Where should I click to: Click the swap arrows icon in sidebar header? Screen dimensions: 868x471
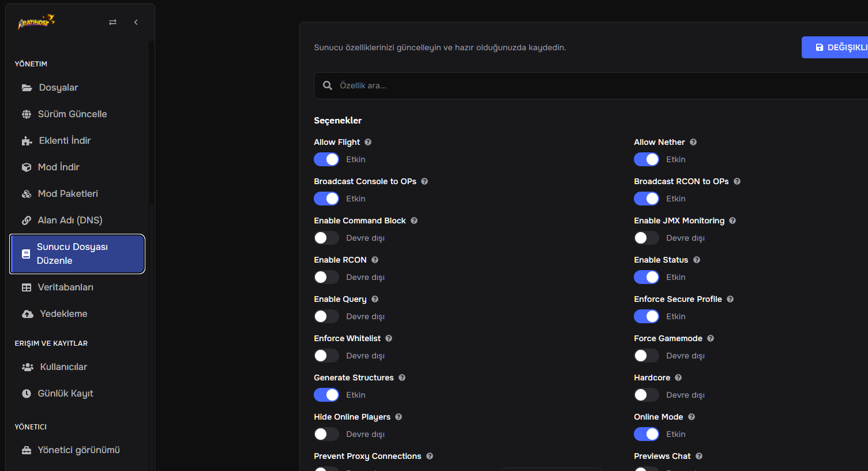coord(112,22)
